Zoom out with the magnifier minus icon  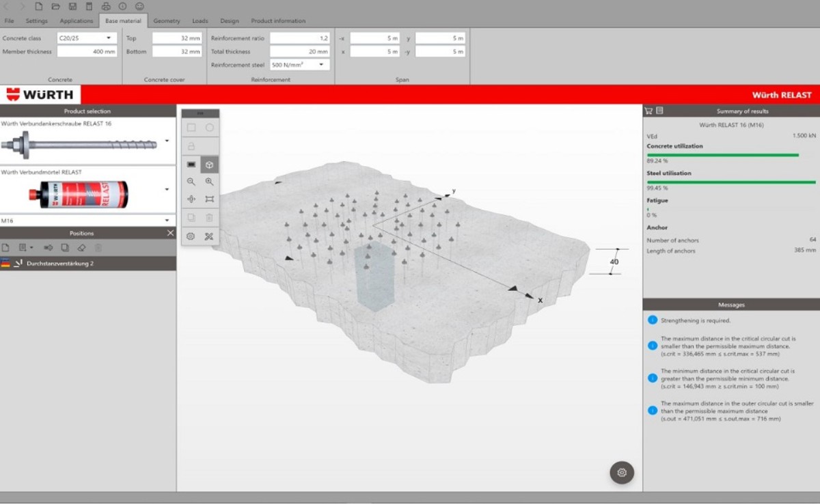point(191,182)
